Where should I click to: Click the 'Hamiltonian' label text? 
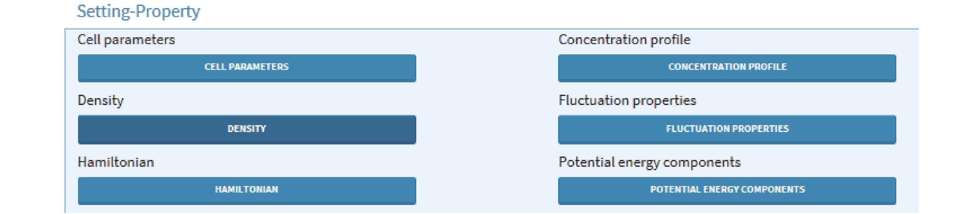(116, 162)
